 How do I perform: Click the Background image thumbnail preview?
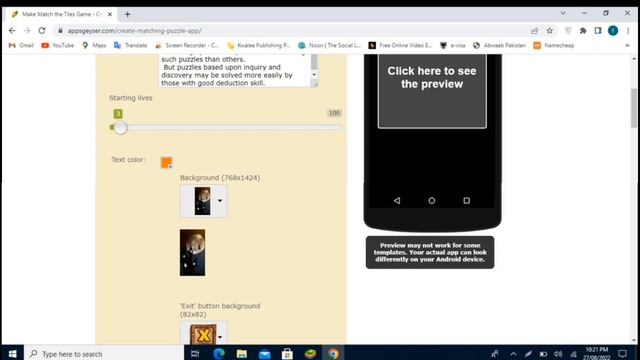(192, 252)
